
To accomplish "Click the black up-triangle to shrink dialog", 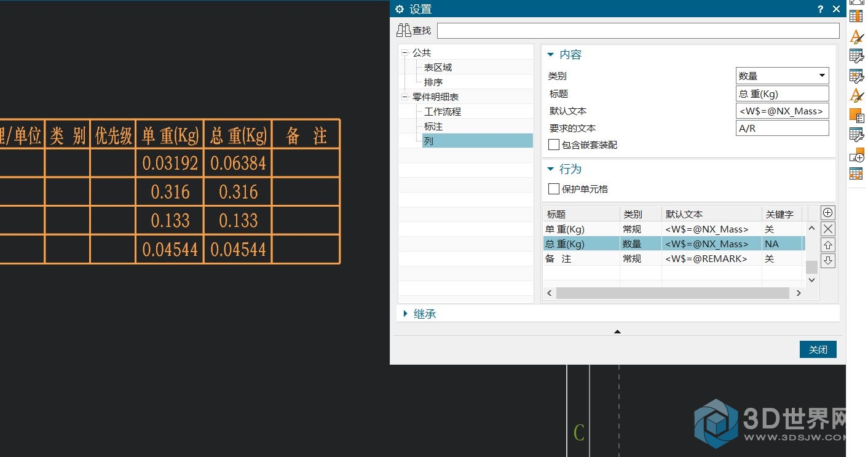I will click(x=617, y=332).
